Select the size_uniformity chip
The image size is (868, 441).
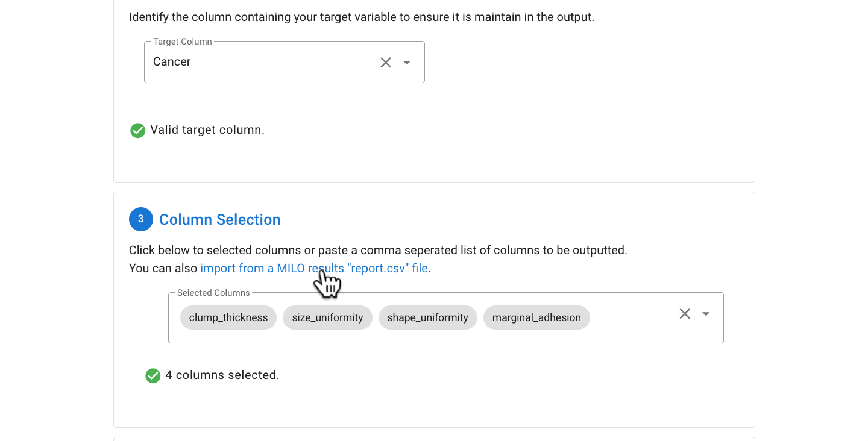[x=328, y=317]
